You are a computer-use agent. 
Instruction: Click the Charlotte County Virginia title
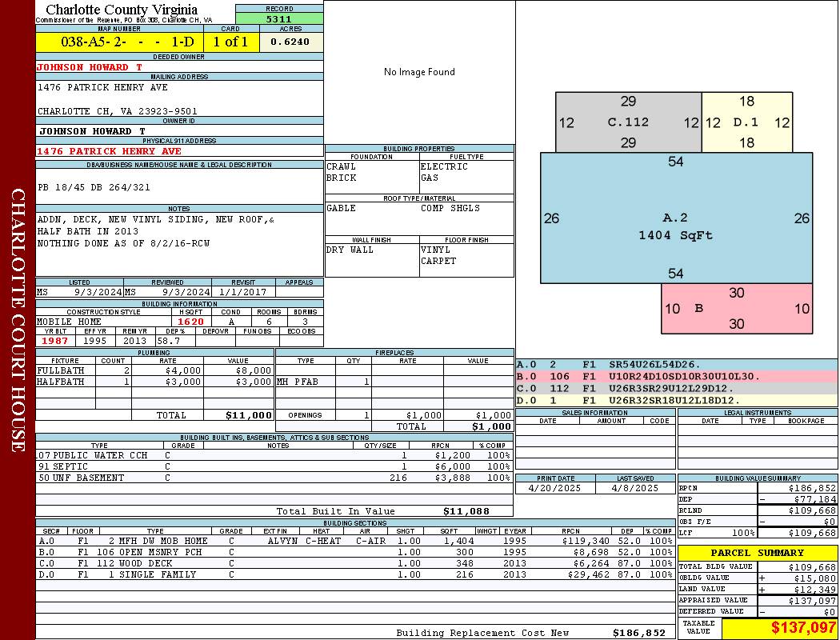(x=122, y=10)
